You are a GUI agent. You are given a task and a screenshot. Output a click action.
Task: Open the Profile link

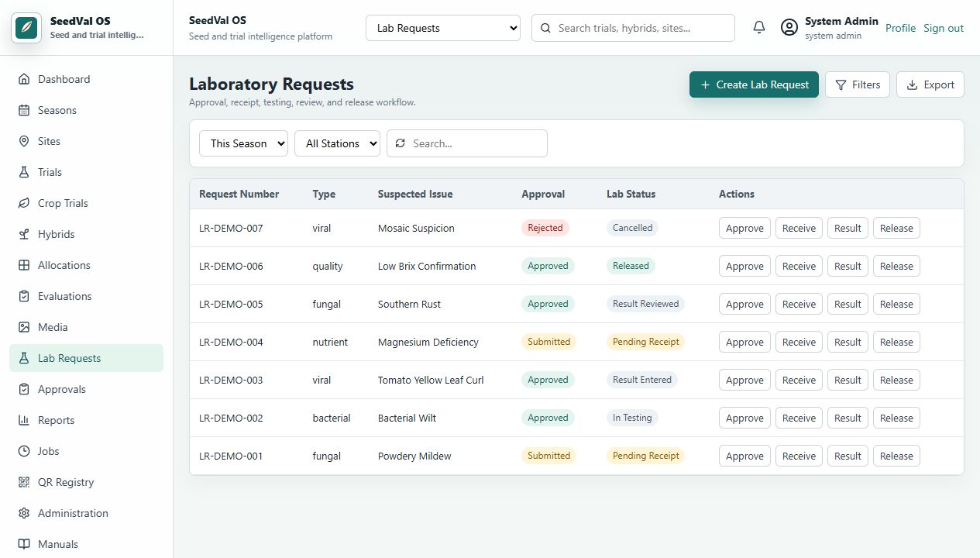click(900, 28)
